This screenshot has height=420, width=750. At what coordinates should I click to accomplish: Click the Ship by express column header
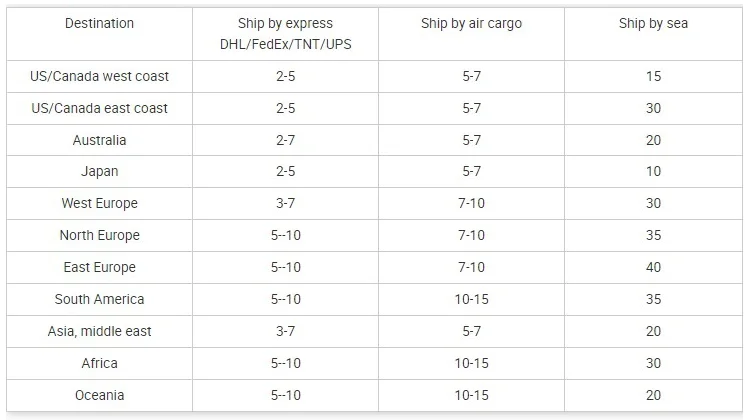coord(285,34)
